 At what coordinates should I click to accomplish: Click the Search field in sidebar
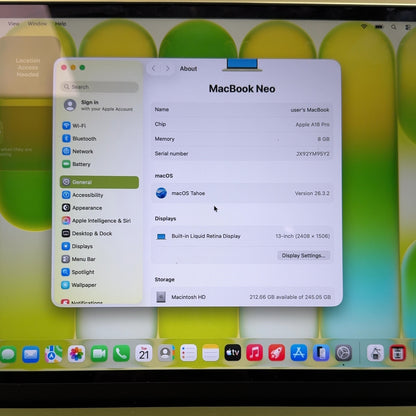coord(100,87)
